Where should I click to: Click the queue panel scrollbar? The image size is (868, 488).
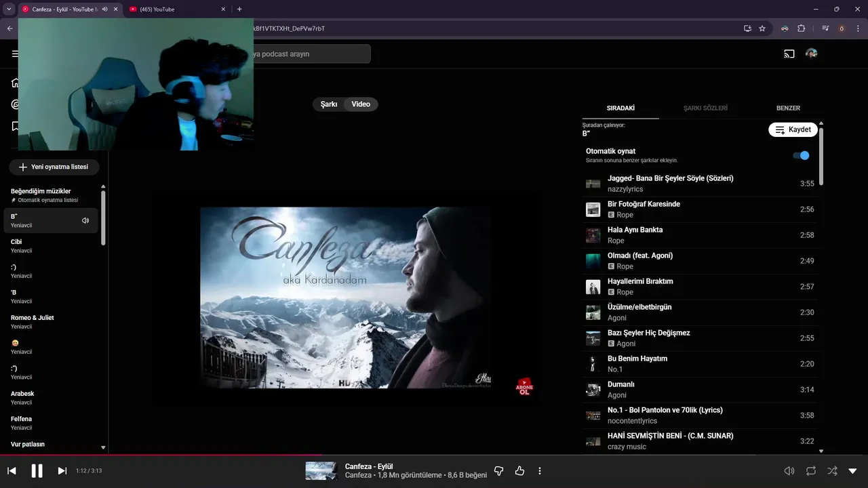pos(821,156)
